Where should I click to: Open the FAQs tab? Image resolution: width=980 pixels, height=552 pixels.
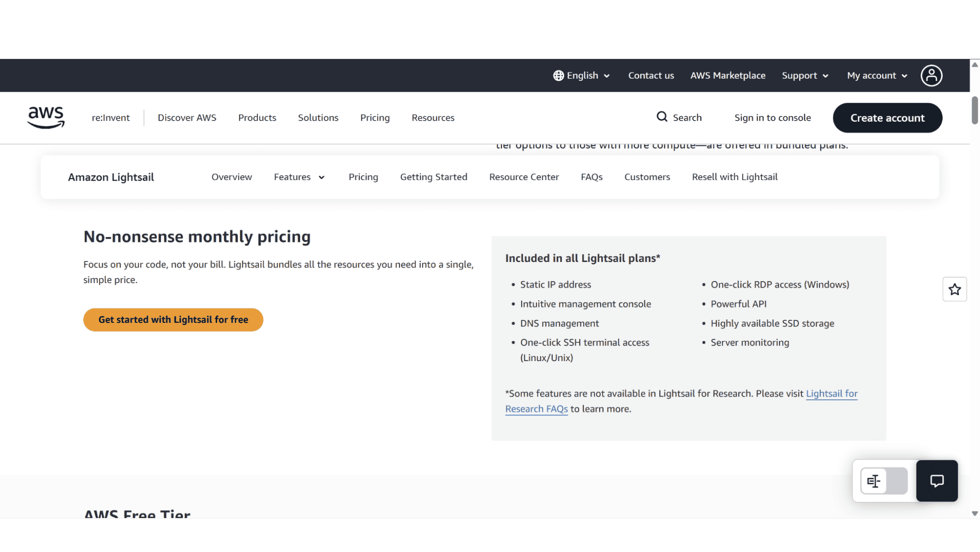591,177
